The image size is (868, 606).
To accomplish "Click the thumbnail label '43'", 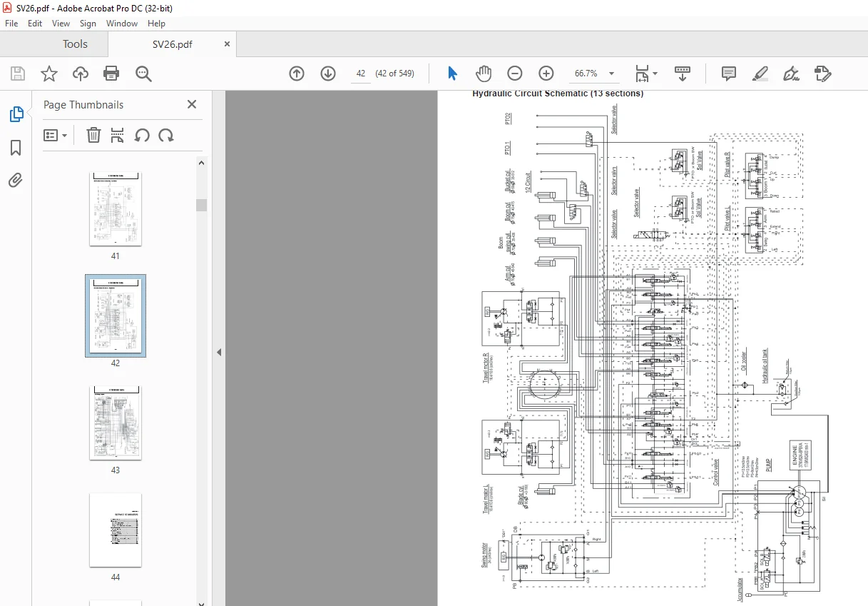I will tap(116, 470).
